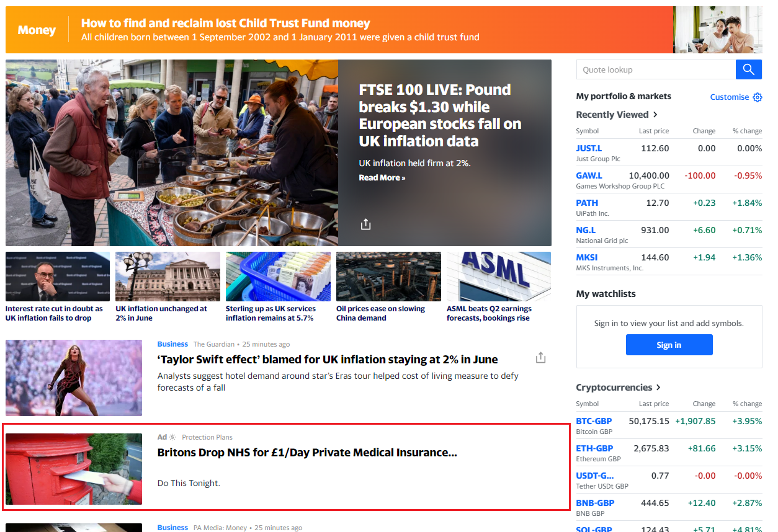Open the JUST.L ticker symbol
The height and width of the screenshot is (532, 778).
point(589,148)
